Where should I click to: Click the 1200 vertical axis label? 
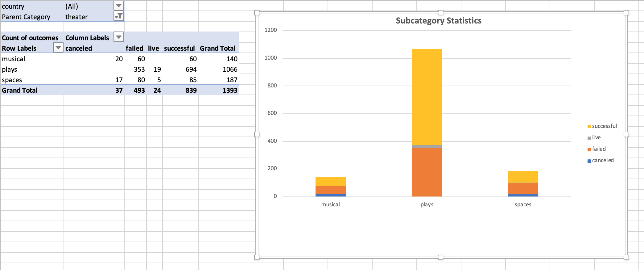pos(270,30)
